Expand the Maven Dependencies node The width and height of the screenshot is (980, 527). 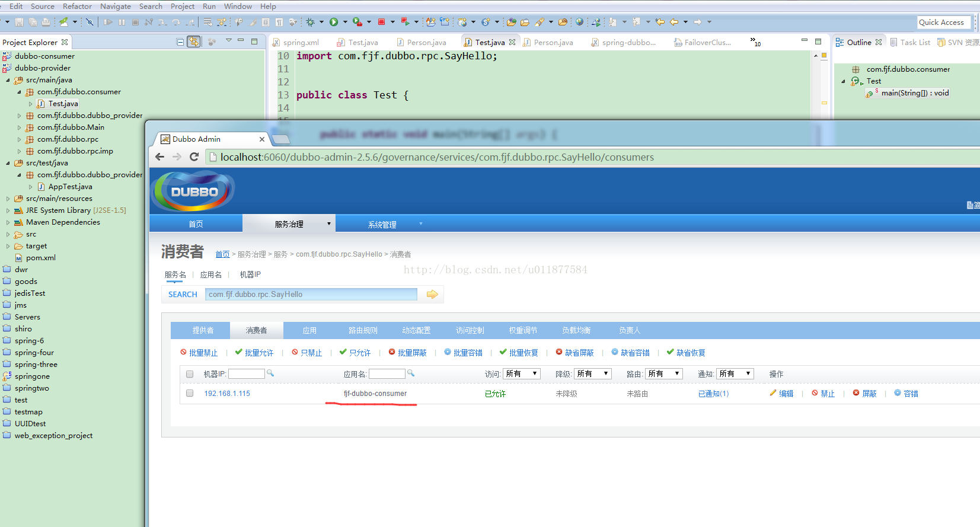[8, 222]
